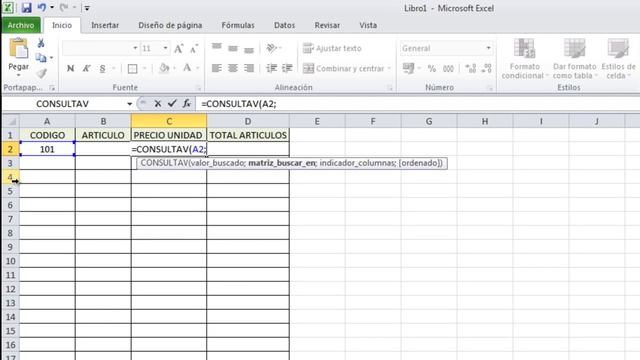Viewport: 640px width, 360px height.
Task: Click the cell borders icon
Action: coord(132,69)
